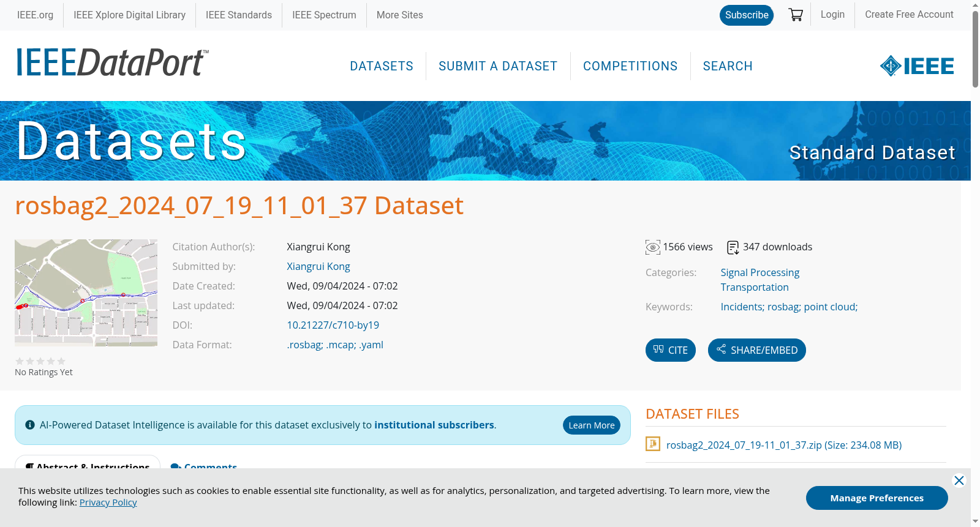The image size is (980, 527).
Task: Click the Citation Author name Xiangrui Kong
Action: (318, 247)
